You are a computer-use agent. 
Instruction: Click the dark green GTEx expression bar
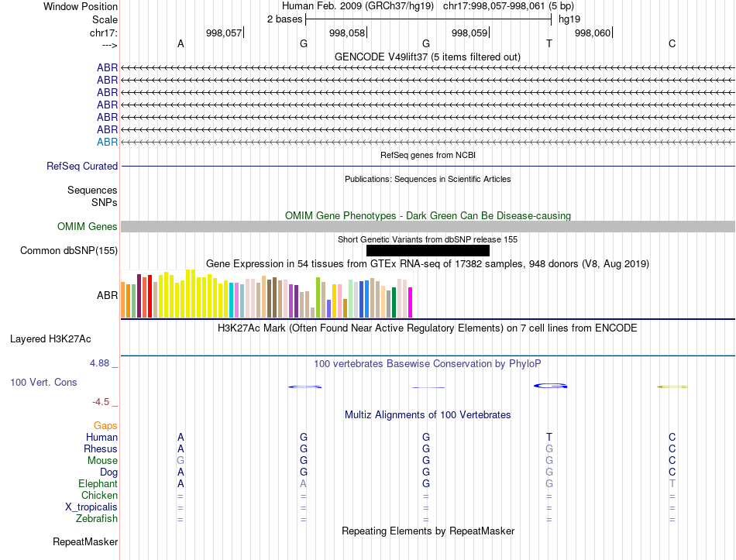pyautogui.click(x=394, y=303)
